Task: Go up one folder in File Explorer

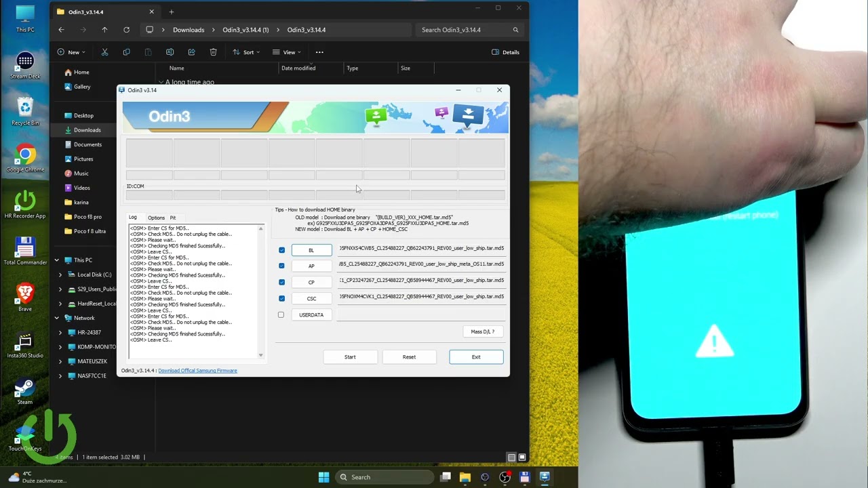Action: pyautogui.click(x=104, y=30)
